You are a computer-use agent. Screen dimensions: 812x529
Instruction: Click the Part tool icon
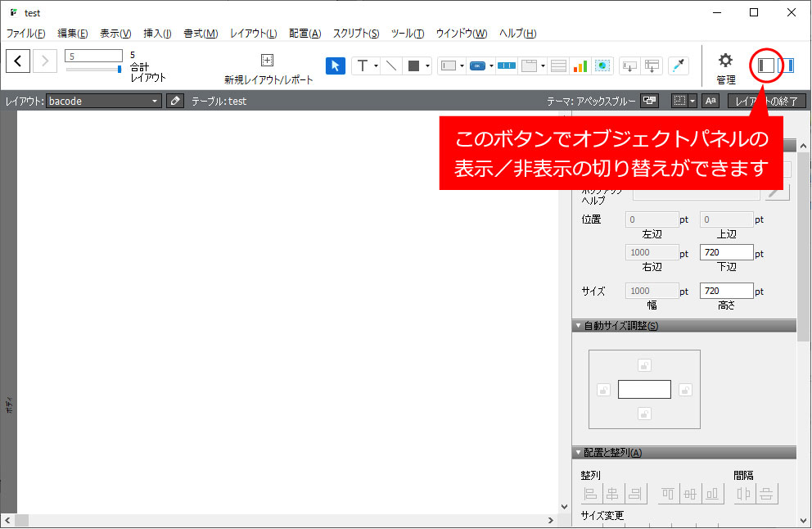[x=652, y=66]
